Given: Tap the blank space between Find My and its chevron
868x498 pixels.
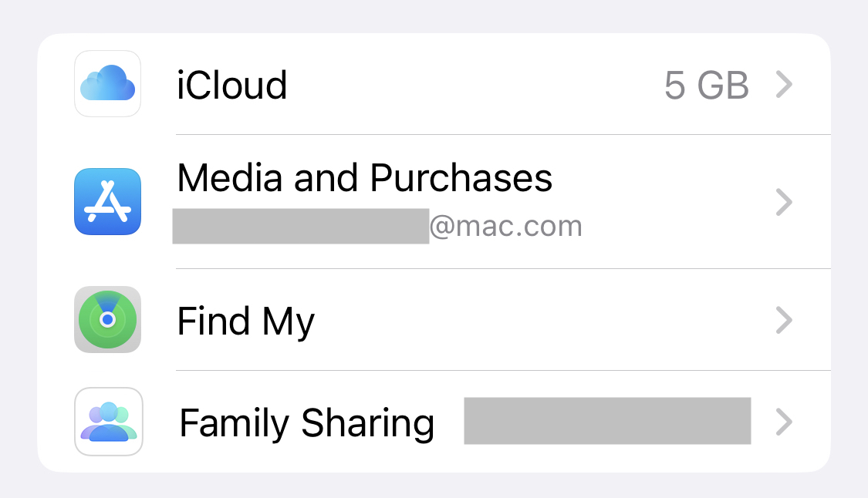Looking at the screenshot, I should click(x=545, y=320).
